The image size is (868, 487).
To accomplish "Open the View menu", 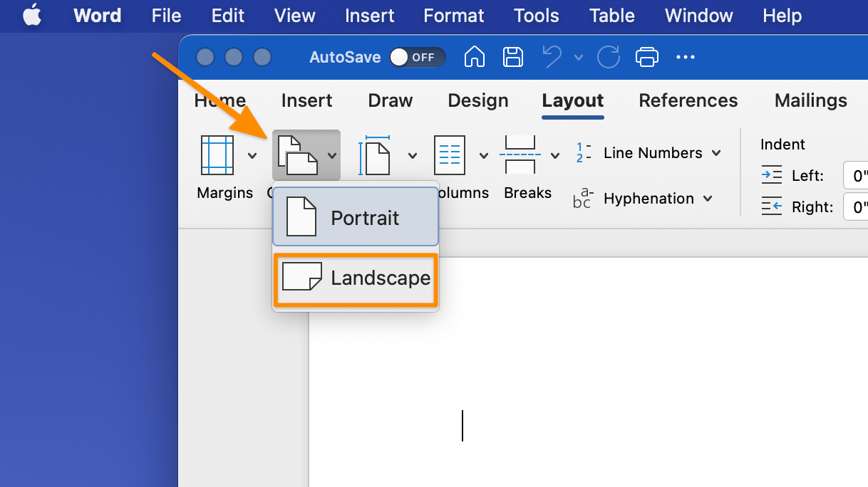I will [x=295, y=16].
